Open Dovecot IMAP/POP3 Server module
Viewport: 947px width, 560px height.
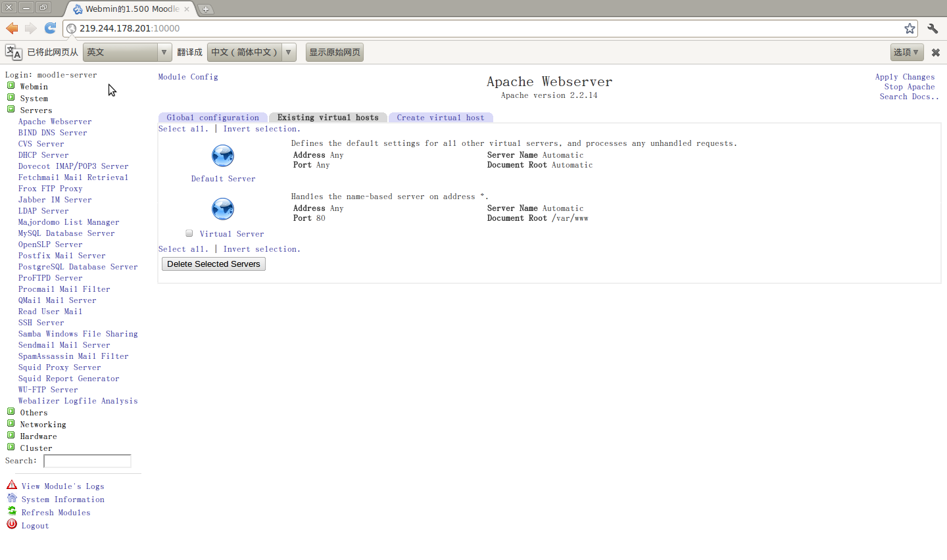[74, 166]
